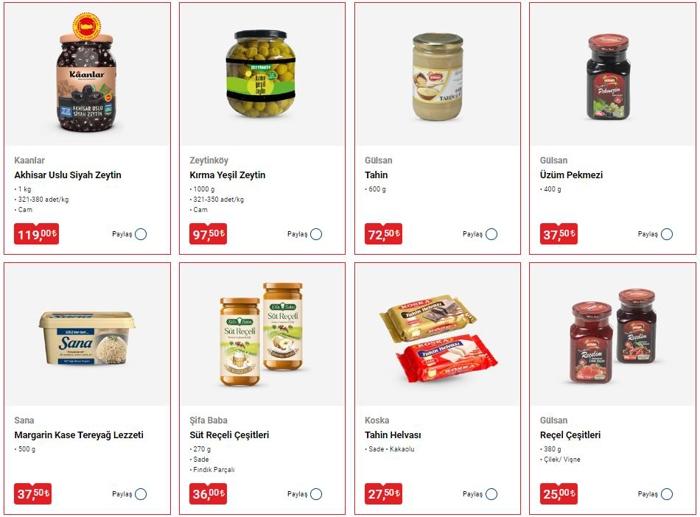View the Gülsan Tahin jar picture

tap(438, 76)
